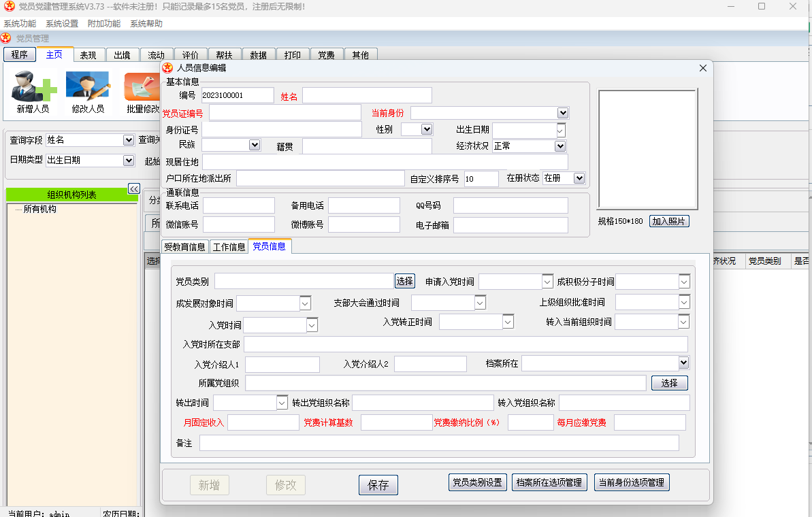Click the 姓名 input field
Image resolution: width=812 pixels, height=517 pixels.
coord(367,95)
